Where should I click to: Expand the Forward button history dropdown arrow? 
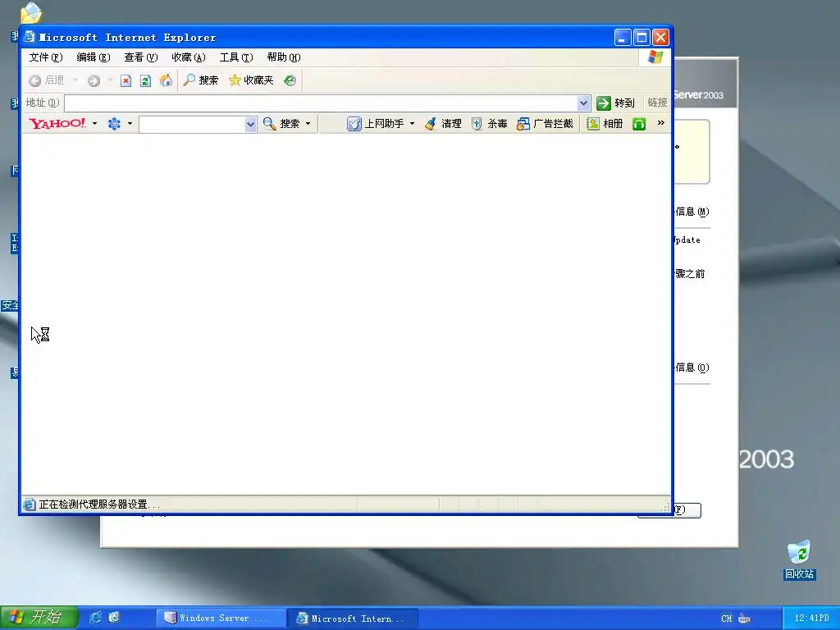(x=111, y=80)
